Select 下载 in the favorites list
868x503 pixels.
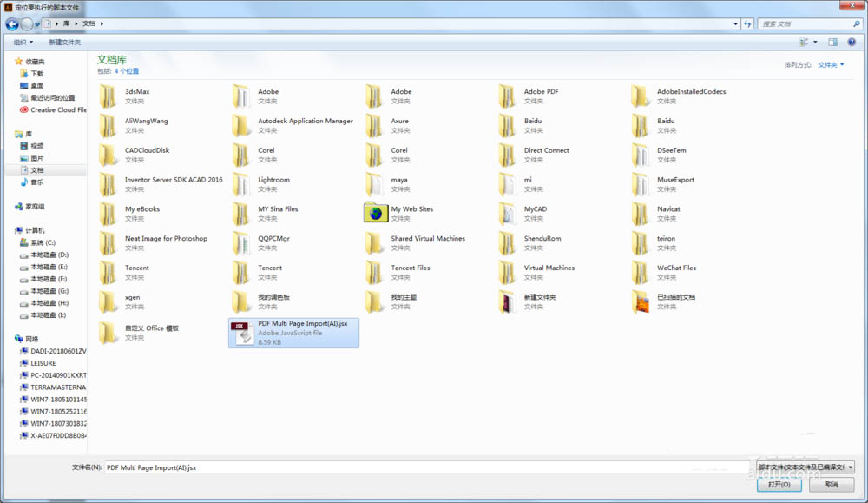tap(31, 74)
